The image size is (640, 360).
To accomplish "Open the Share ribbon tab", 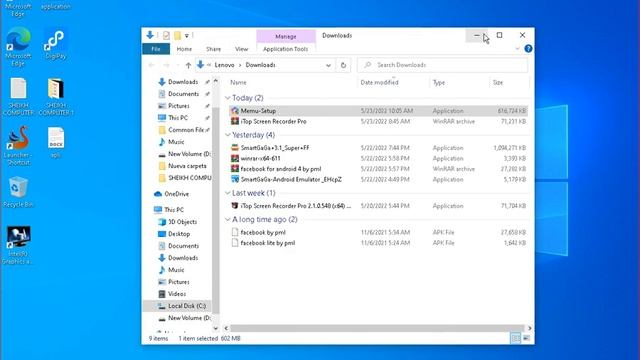I will click(213, 49).
